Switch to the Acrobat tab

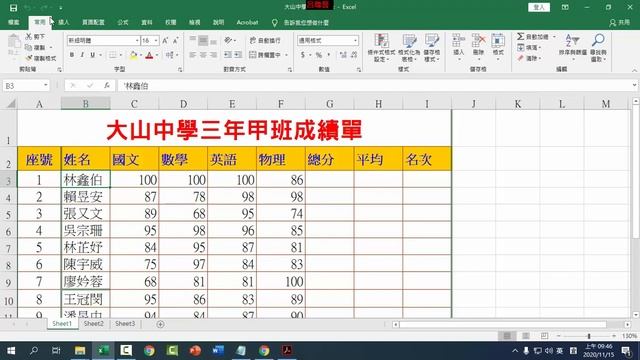pos(247,22)
